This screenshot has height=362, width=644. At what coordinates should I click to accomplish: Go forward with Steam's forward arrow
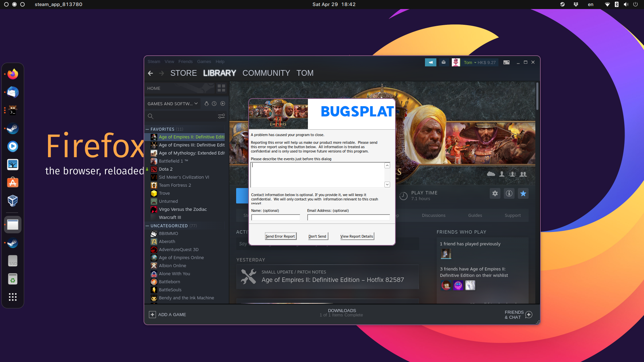point(161,73)
